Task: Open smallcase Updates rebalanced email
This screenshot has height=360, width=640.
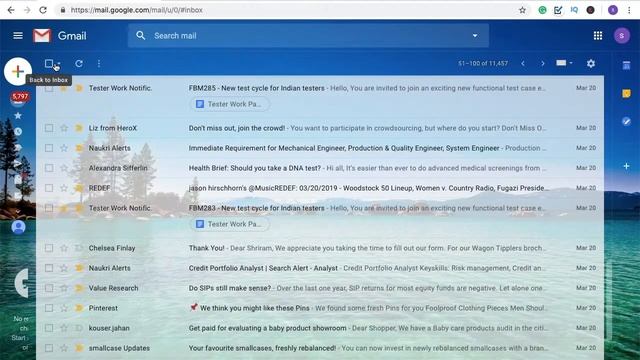Action: (320, 348)
